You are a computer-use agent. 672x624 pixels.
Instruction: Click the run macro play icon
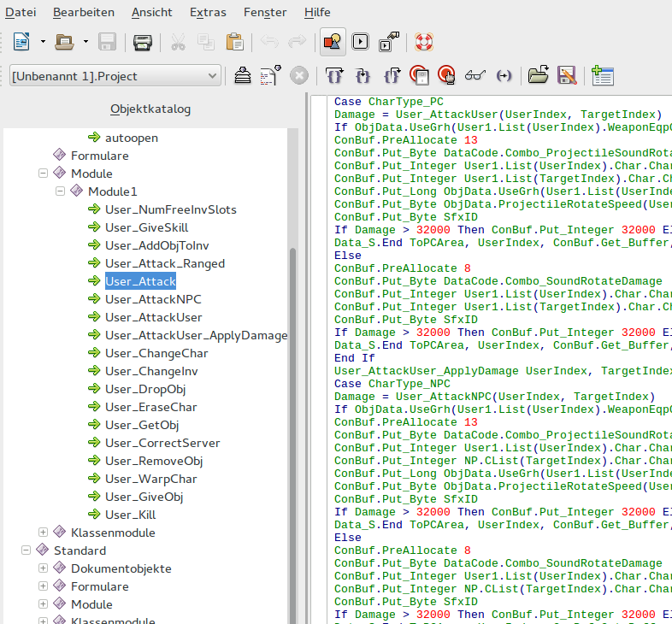[x=360, y=42]
